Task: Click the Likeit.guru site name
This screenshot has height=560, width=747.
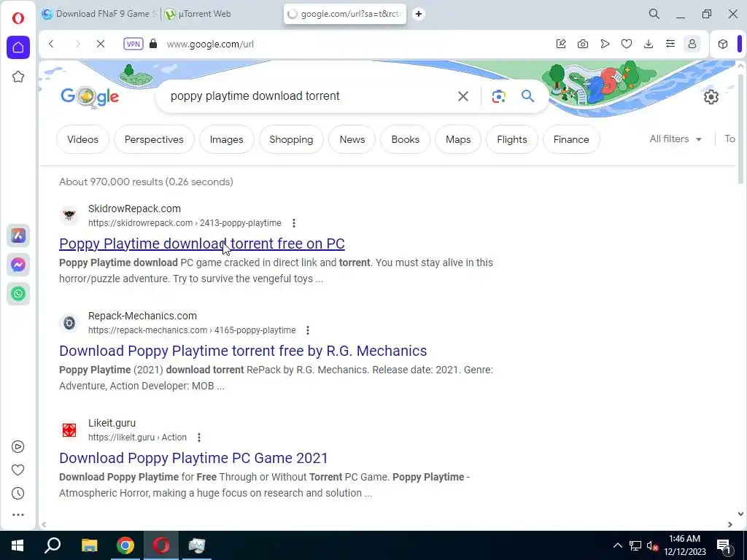Action: tap(112, 423)
